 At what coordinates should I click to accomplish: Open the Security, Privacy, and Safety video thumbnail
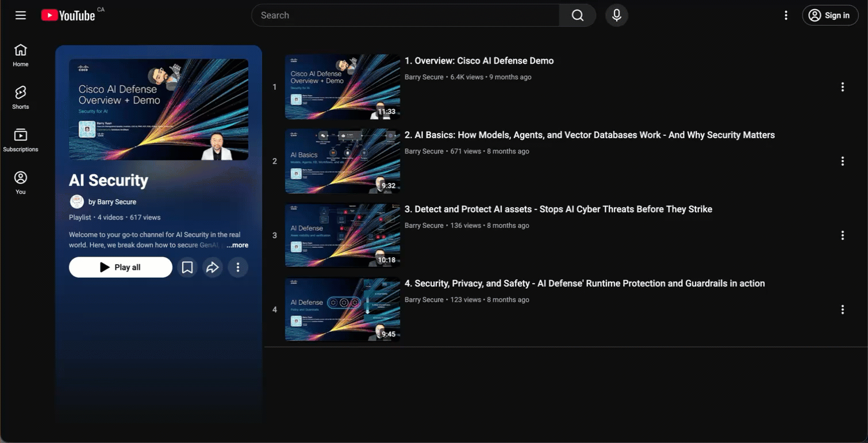tap(343, 310)
